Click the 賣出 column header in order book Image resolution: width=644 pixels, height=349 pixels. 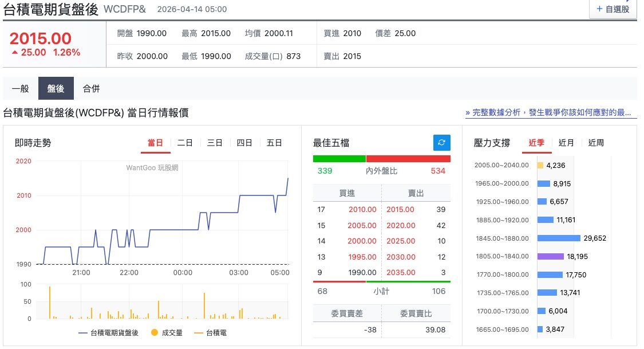416,193
